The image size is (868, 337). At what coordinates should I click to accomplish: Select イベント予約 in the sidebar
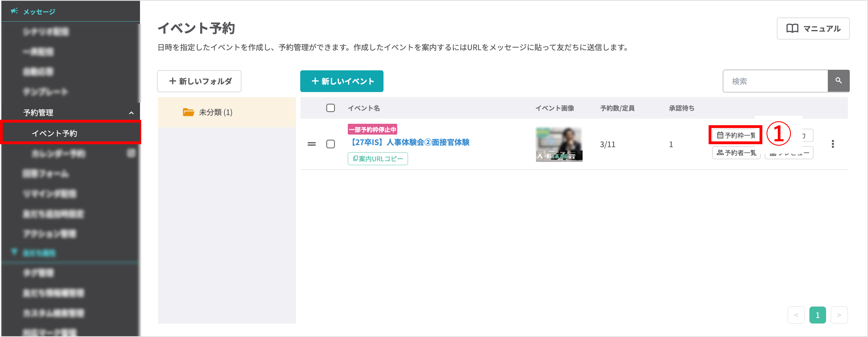[x=71, y=133]
